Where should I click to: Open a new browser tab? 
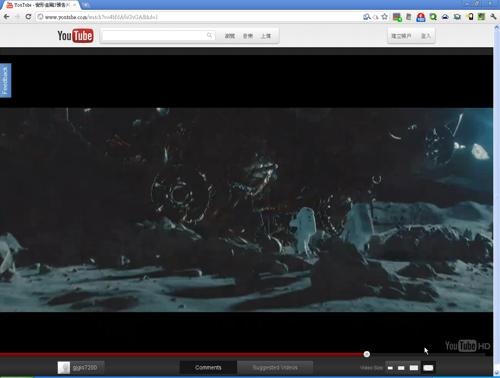[86, 5]
